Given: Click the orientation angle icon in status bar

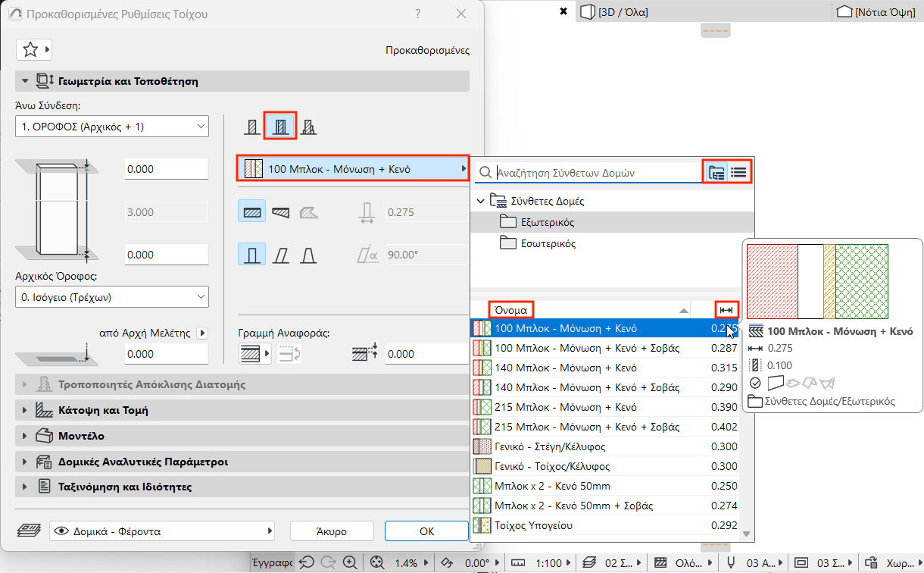Looking at the screenshot, I should pos(447,562).
